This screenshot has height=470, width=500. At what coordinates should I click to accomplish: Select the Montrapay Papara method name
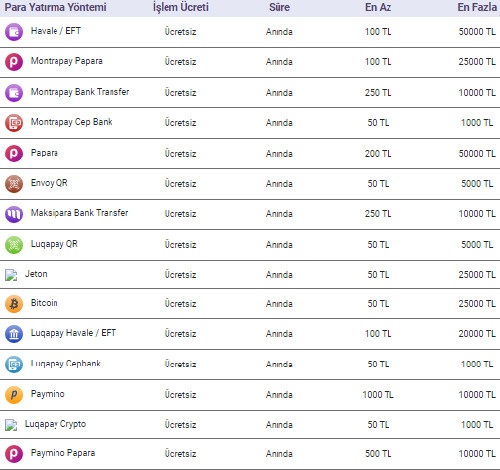click(x=67, y=61)
